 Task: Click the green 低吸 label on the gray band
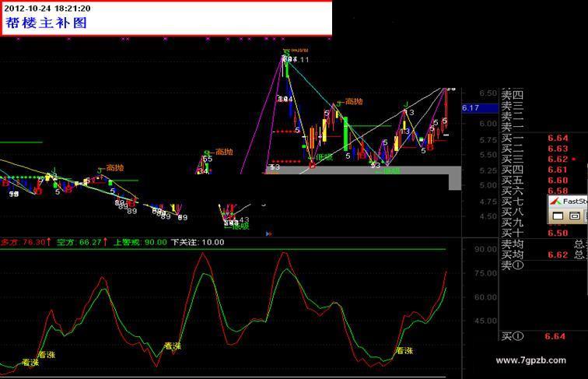(392, 171)
